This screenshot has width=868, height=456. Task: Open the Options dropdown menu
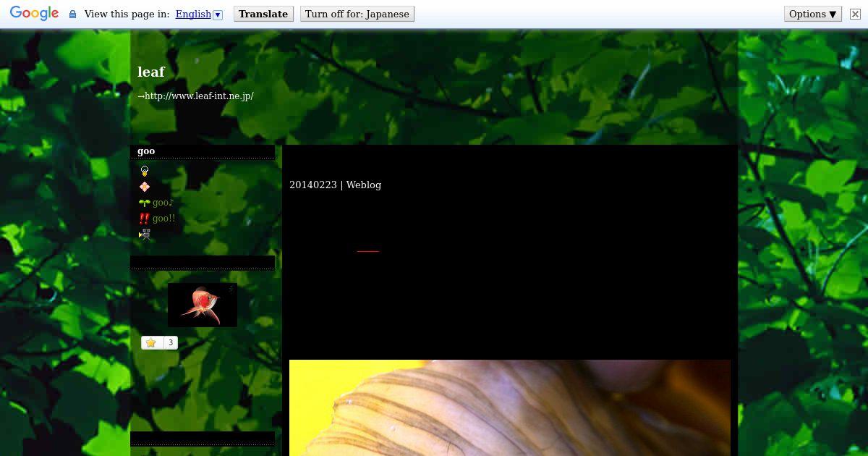[x=813, y=14]
